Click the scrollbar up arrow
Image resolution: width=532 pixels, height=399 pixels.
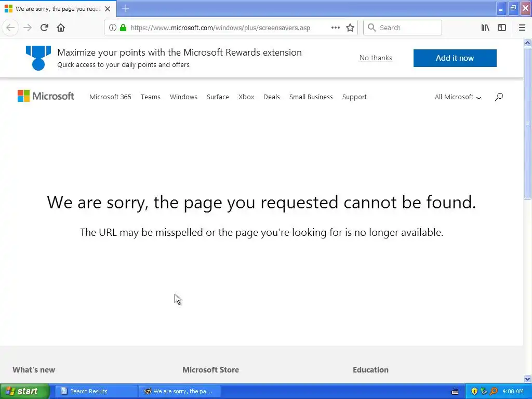[x=527, y=43]
